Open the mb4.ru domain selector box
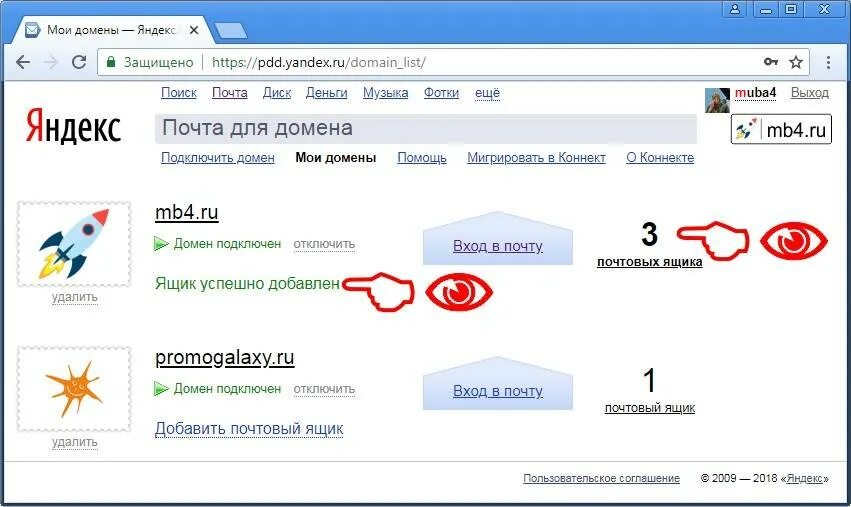Image resolution: width=851 pixels, height=507 pixels. tap(781, 129)
